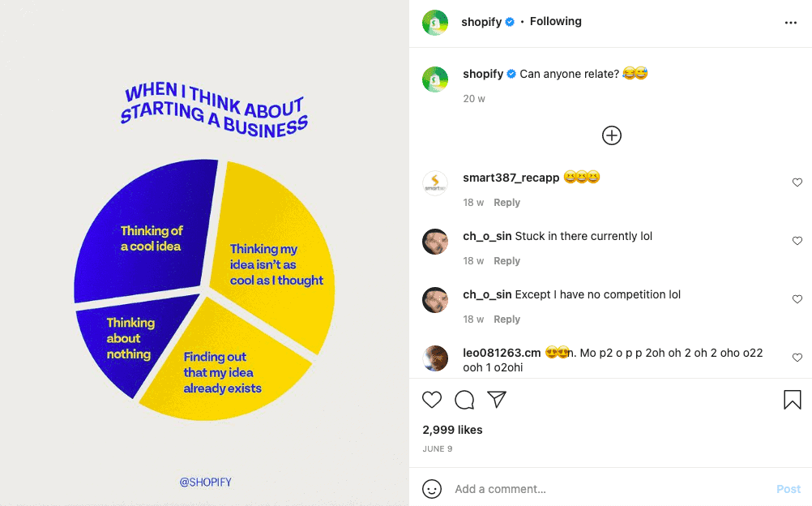Viewport: 812px width, 506px height.
Task: Load more comments with plus circle
Action: 612,135
